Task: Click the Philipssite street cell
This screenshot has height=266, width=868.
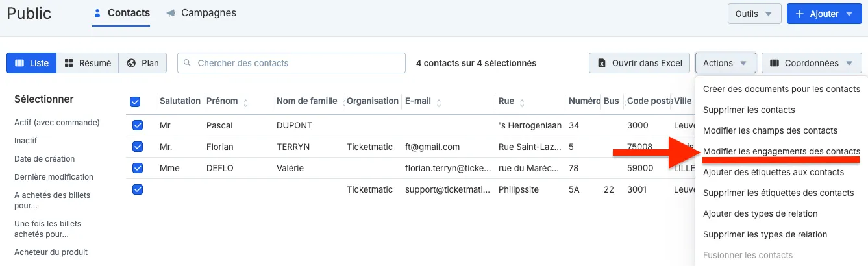Action: pyautogui.click(x=518, y=189)
